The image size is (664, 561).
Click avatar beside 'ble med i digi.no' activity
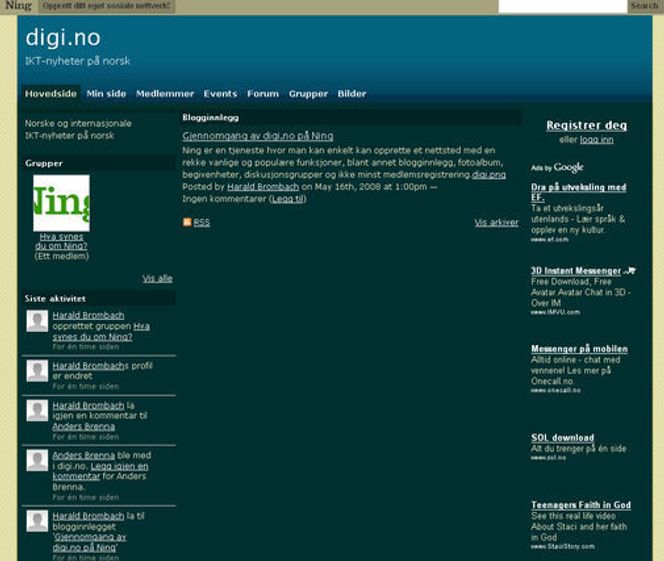pyautogui.click(x=37, y=461)
